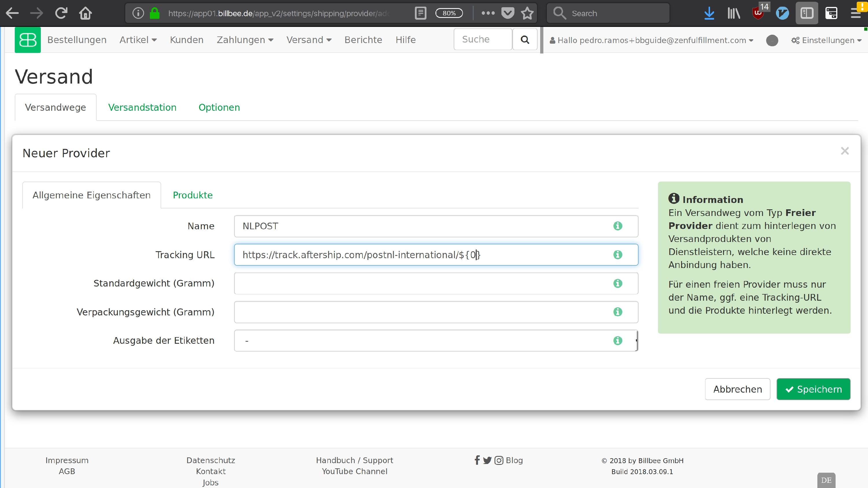The height and width of the screenshot is (488, 868).
Task: Click the info icon in Tracking URL field
Action: 617,255
